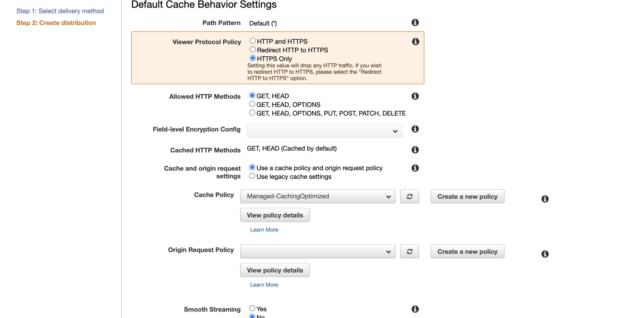The height and width of the screenshot is (318, 644).
Task: Click info icon for Smooth Streaming
Action: tap(415, 309)
